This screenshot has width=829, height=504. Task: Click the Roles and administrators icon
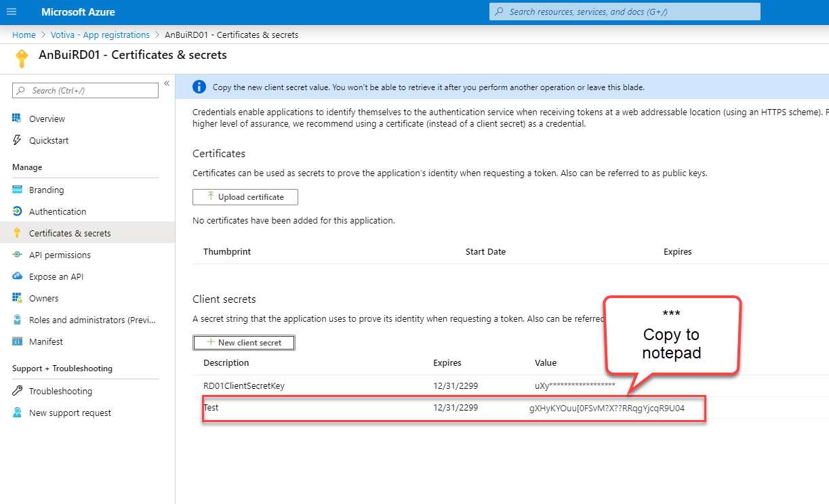click(x=17, y=320)
